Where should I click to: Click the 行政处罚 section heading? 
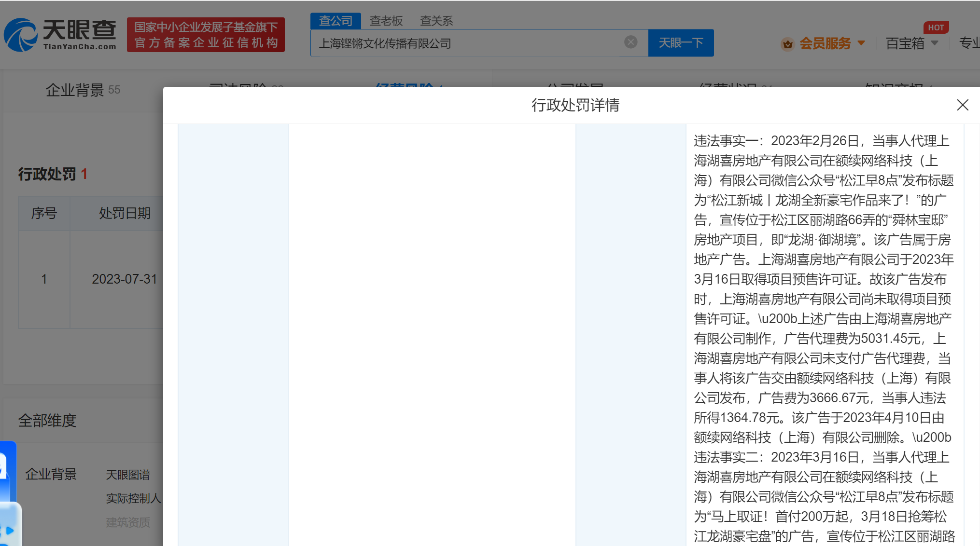(x=47, y=174)
